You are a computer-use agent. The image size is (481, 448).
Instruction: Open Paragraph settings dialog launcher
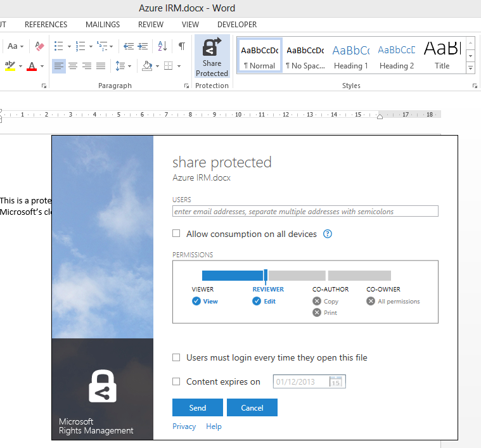coord(186,86)
